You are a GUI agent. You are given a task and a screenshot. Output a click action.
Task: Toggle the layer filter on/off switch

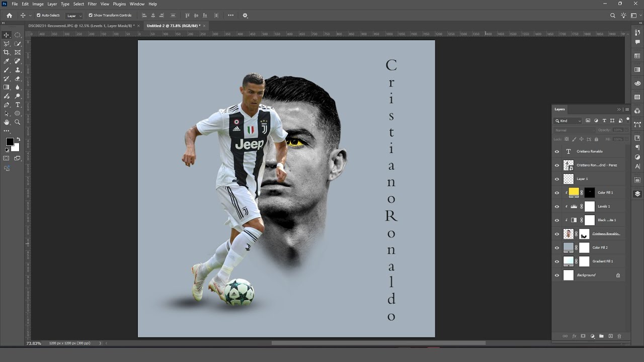click(x=627, y=120)
